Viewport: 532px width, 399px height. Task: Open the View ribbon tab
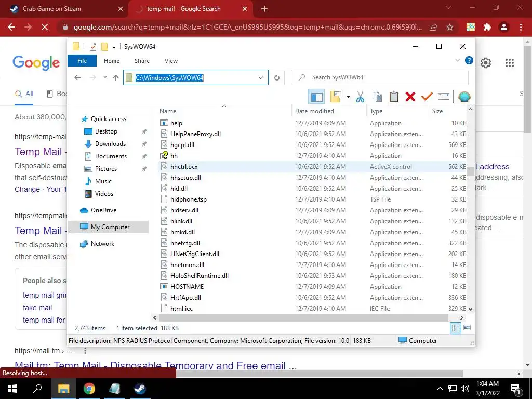171,61
